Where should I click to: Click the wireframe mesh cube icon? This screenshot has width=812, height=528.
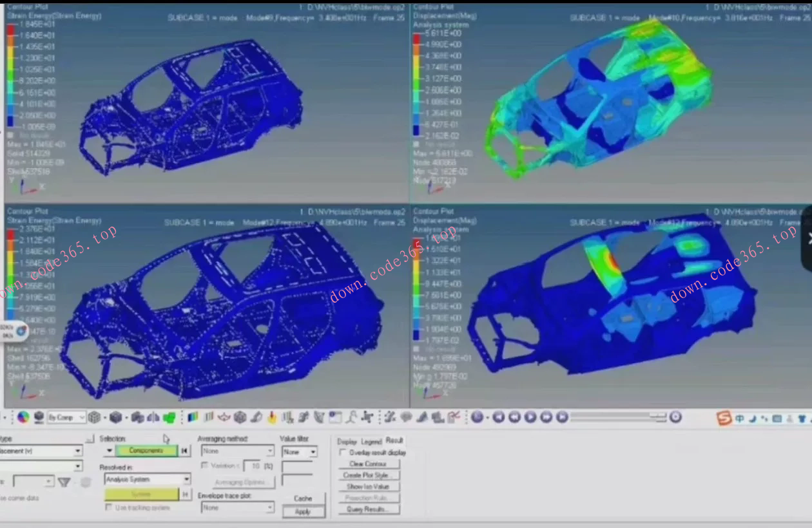tap(95, 417)
